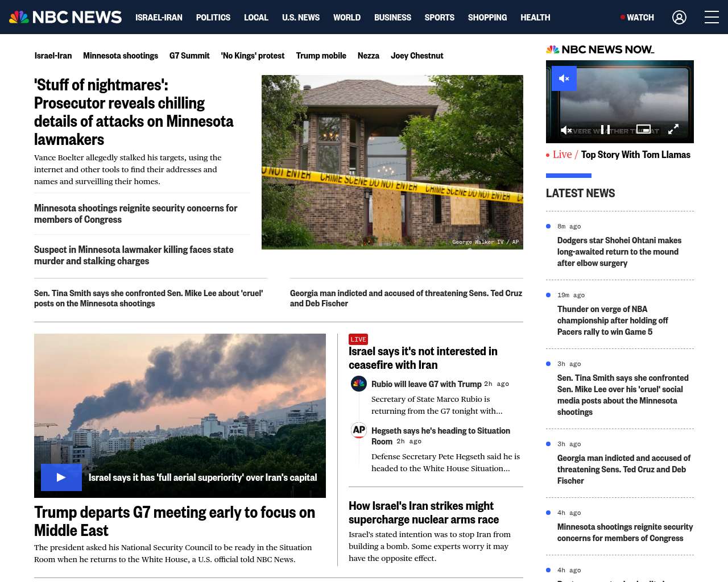Open the crime scene house photo
This screenshot has width=728, height=582.
pos(392,162)
